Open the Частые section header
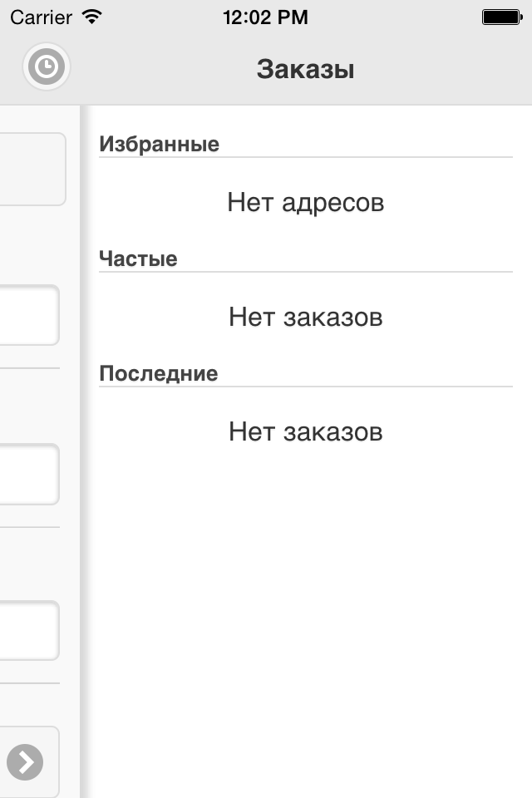Screen dimensions: 532x798 pos(139,259)
